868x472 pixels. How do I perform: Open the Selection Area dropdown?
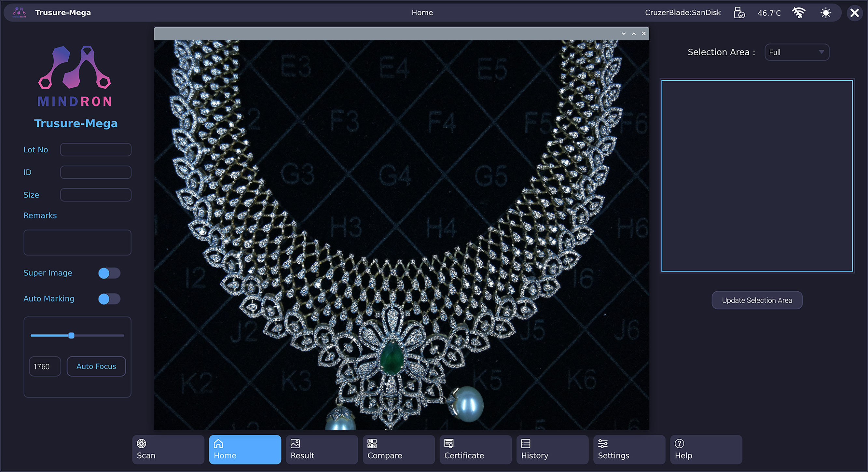click(797, 52)
